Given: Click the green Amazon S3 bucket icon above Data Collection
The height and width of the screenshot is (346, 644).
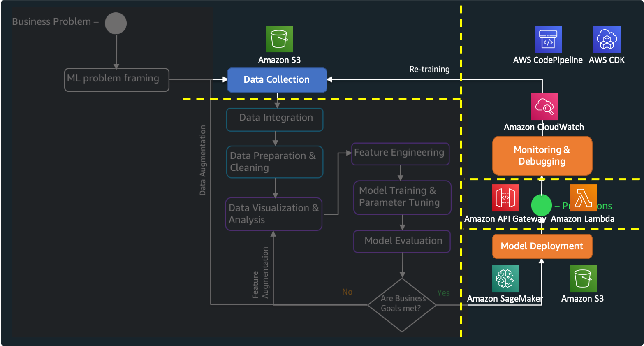Looking at the screenshot, I should (279, 39).
